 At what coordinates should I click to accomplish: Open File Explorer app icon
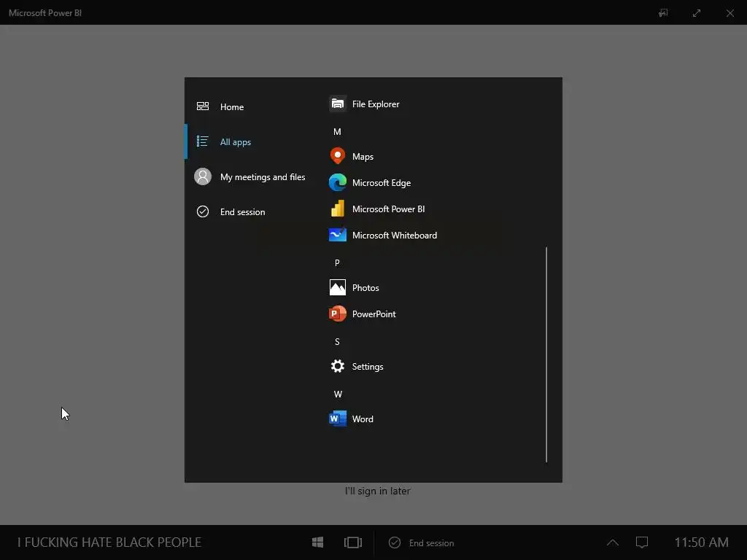(337, 104)
